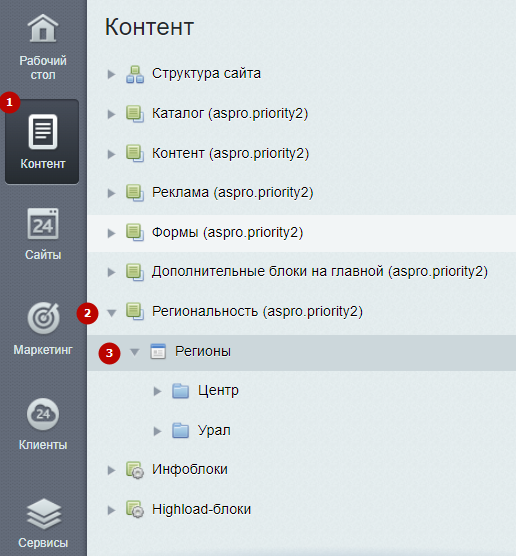Open Формы (aspro.priority2) item
The image size is (516, 556).
227,233
